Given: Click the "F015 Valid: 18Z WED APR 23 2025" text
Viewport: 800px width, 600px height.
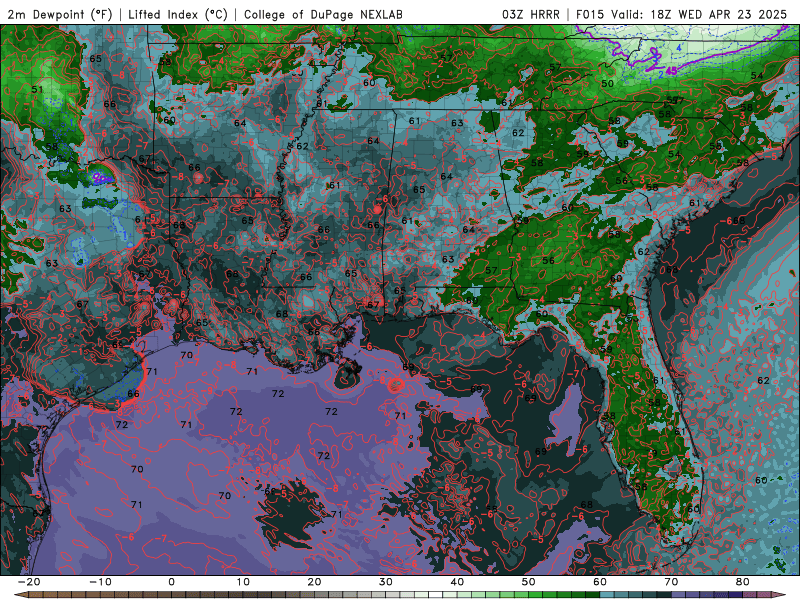Looking at the screenshot, I should pyautogui.click(x=682, y=15).
